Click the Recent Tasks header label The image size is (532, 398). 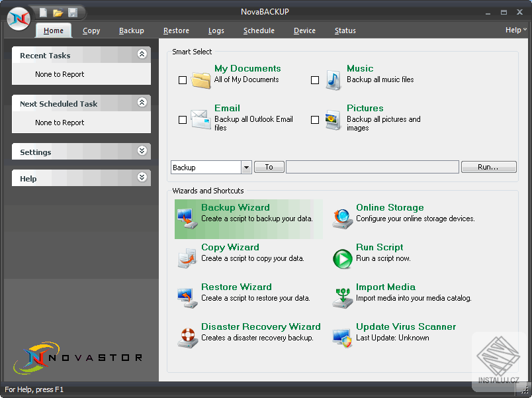click(45, 56)
